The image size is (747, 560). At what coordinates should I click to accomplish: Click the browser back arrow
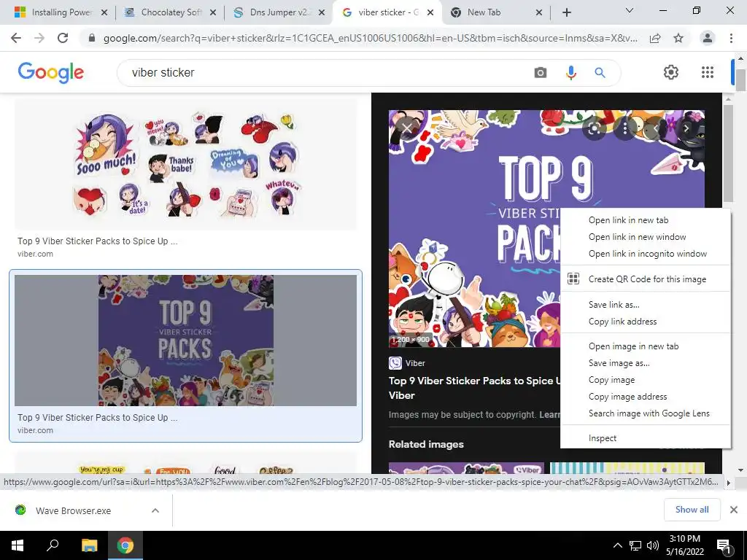[x=16, y=38]
